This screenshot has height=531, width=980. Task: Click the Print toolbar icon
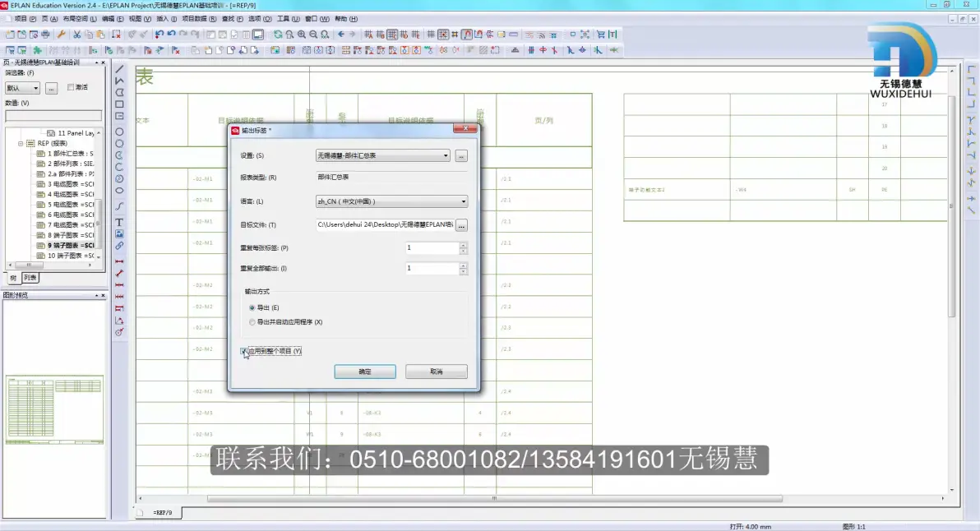click(45, 35)
